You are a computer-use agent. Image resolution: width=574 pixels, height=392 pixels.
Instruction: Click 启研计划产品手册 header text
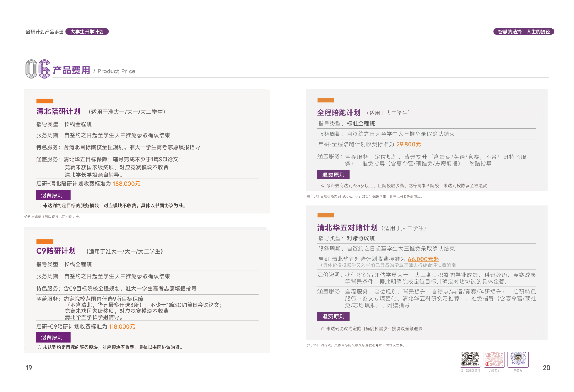[x=44, y=32]
